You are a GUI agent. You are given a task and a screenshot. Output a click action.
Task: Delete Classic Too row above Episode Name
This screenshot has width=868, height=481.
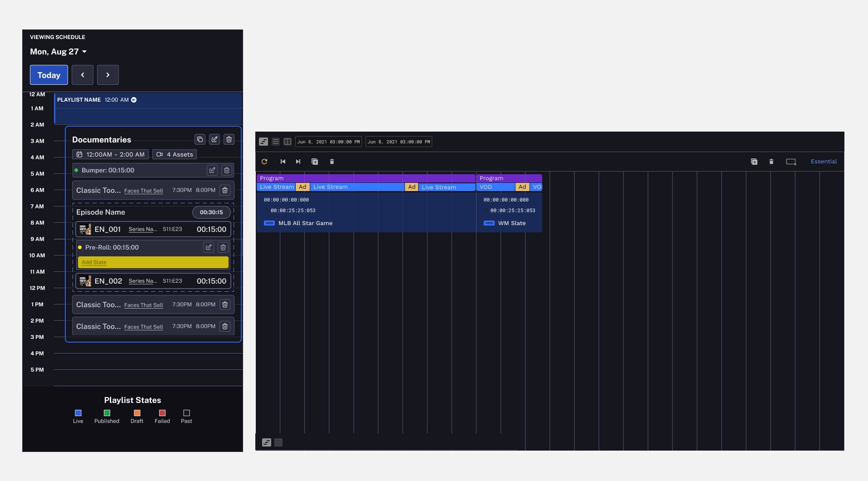coord(225,190)
